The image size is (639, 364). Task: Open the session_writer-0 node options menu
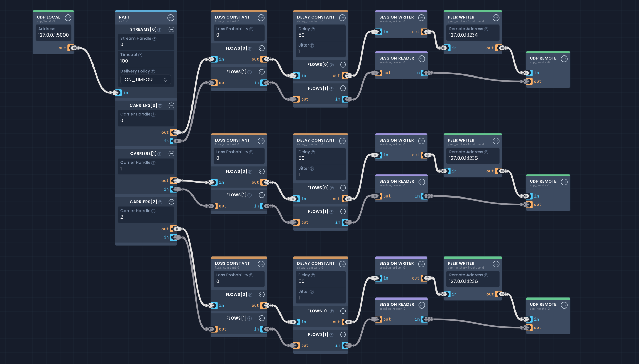pyautogui.click(x=421, y=18)
